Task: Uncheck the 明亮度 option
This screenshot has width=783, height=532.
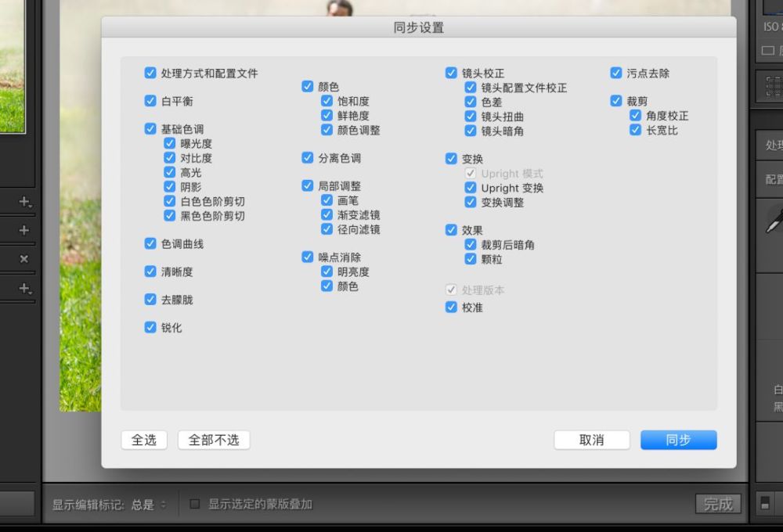Action: coord(327,271)
